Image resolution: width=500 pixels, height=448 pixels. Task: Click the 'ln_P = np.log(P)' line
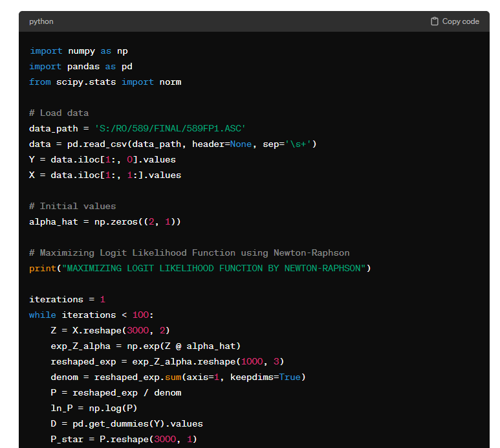coord(94,409)
